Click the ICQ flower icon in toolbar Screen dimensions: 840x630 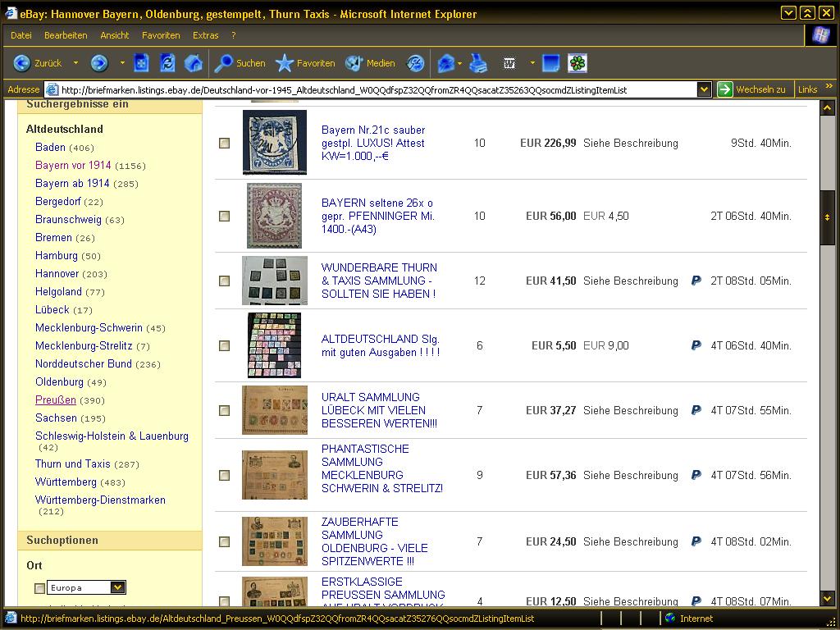point(577,63)
